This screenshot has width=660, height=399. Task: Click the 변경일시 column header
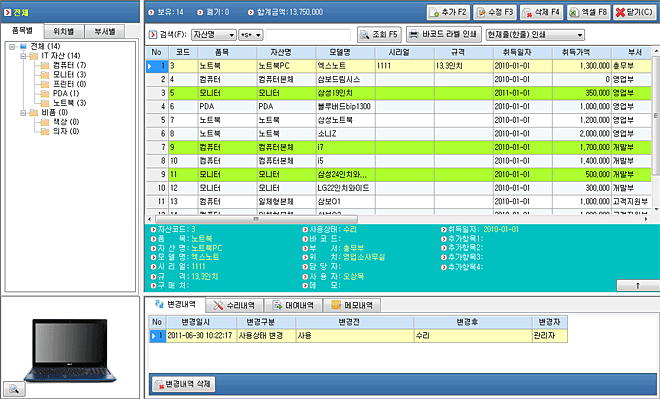(201, 322)
